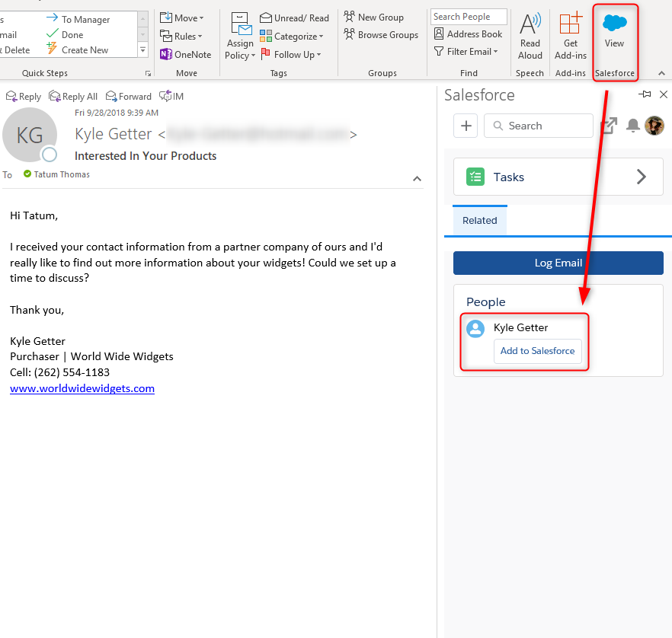Screen dimensions: 672x638
Task: Switch to the Related tab
Action: [x=479, y=221]
